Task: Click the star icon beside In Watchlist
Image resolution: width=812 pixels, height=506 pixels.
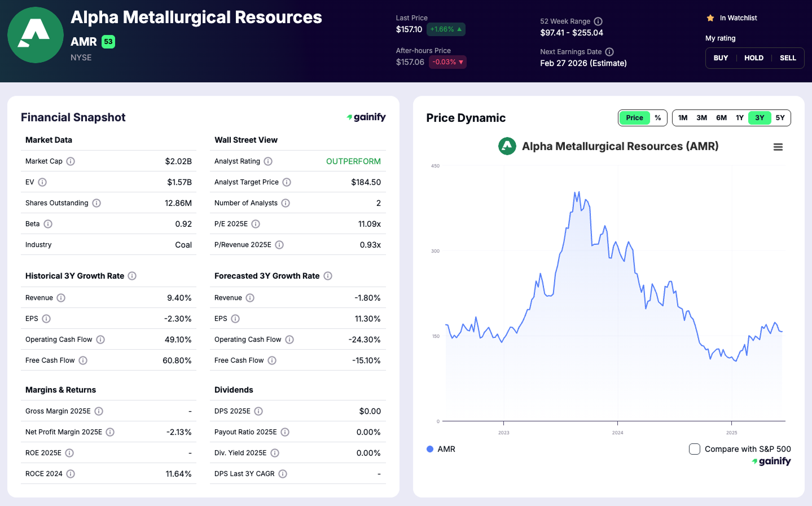Action: (710, 17)
